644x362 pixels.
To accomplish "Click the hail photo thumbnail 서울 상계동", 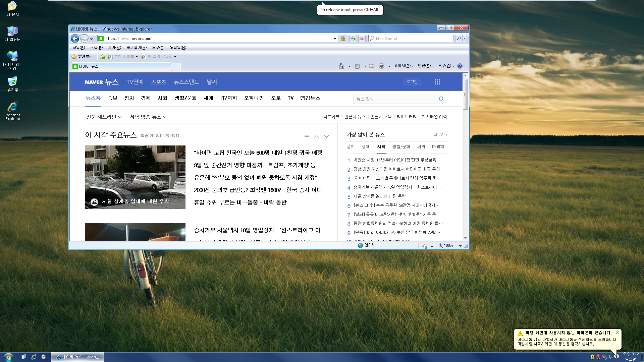I will [135, 177].
